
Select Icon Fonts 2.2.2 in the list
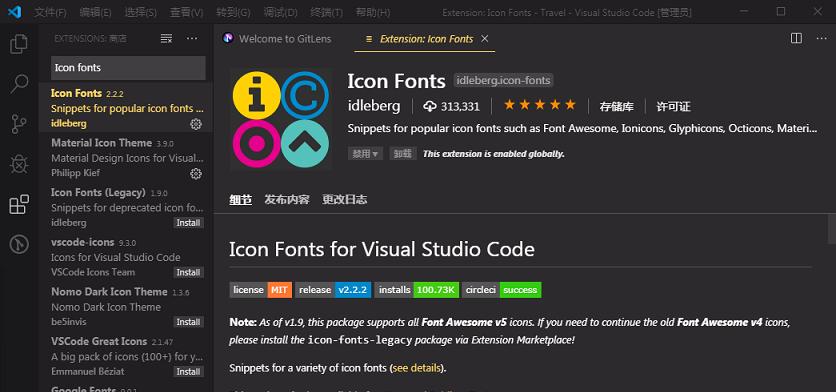coord(126,107)
